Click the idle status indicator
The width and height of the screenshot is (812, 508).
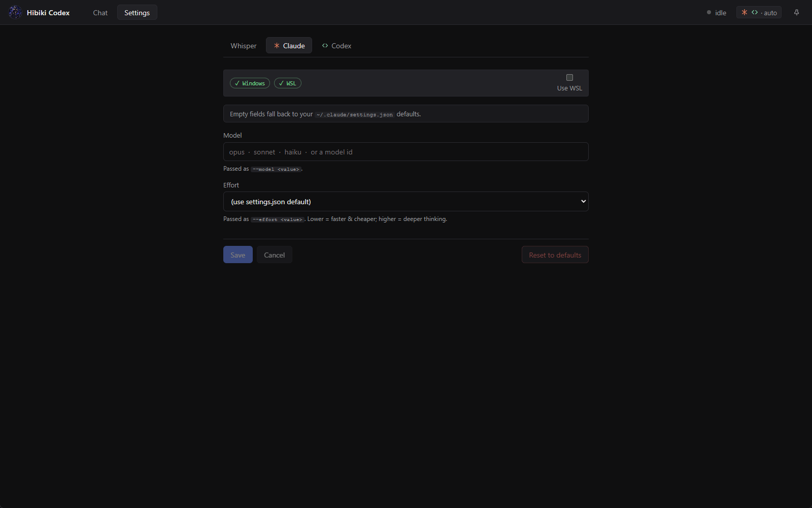pos(717,13)
